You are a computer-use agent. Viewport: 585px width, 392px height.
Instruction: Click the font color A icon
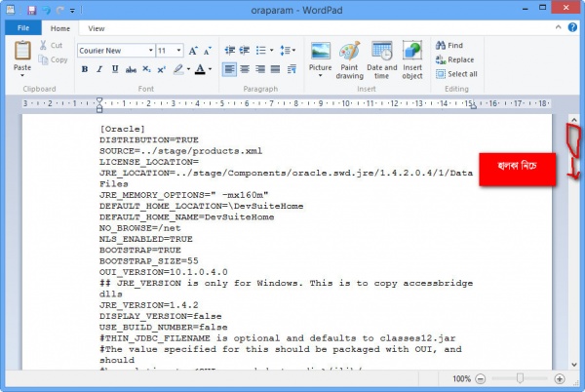[x=200, y=69]
